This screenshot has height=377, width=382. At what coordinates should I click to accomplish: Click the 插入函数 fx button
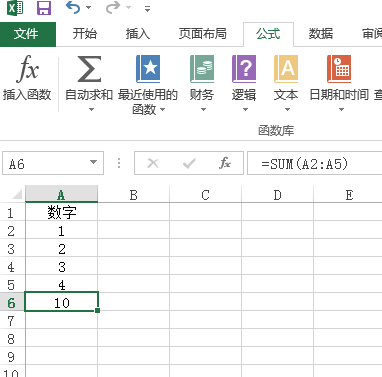pos(27,78)
